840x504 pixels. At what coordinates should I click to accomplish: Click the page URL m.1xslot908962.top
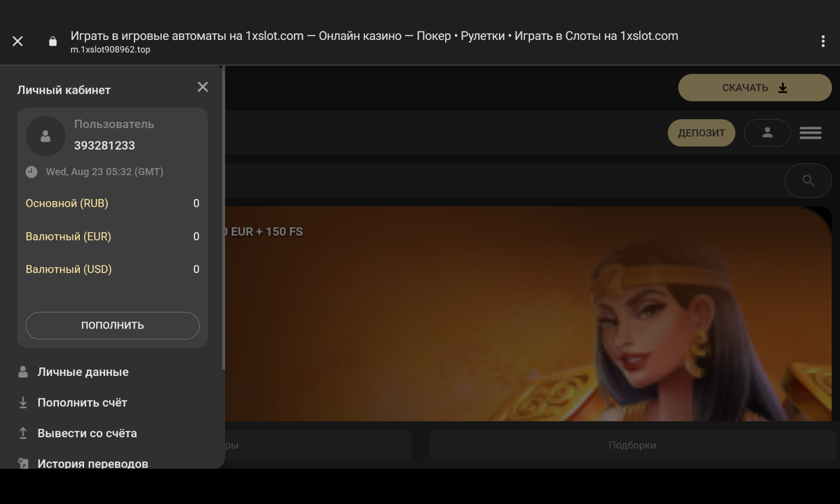[x=110, y=49]
